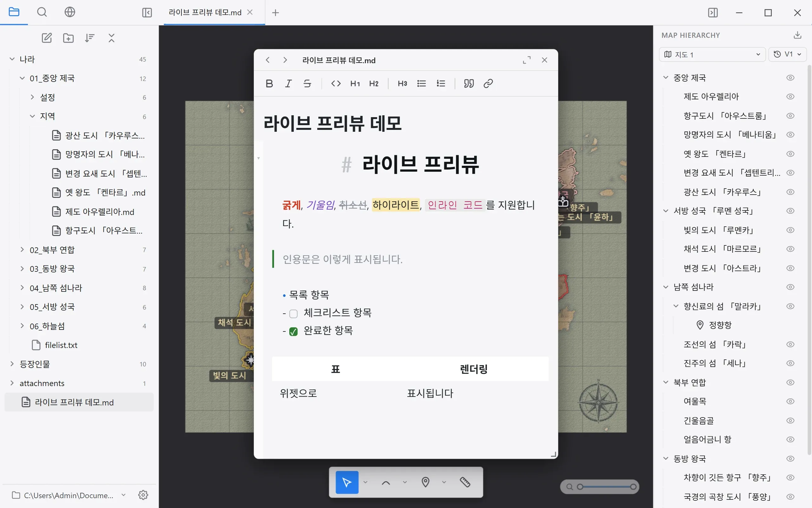Hide 제도 아우렐리아 on the map
Image resolution: width=812 pixels, height=508 pixels.
click(790, 97)
